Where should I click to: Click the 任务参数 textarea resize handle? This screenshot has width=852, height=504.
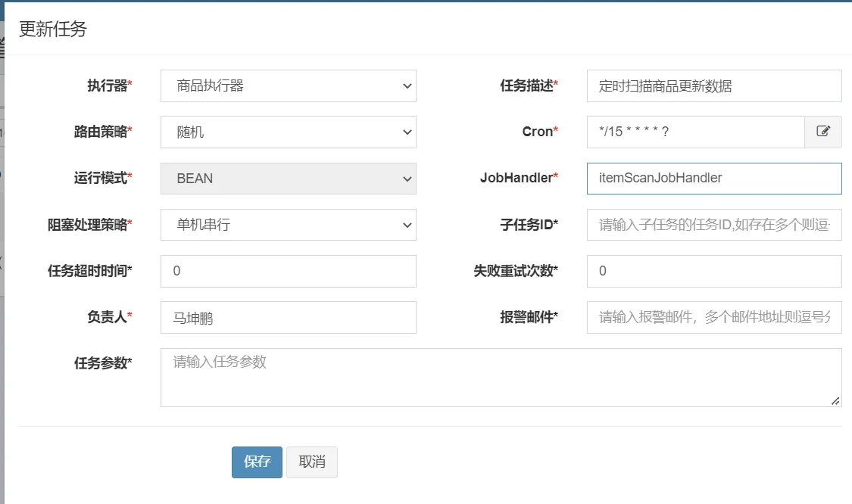(835, 401)
